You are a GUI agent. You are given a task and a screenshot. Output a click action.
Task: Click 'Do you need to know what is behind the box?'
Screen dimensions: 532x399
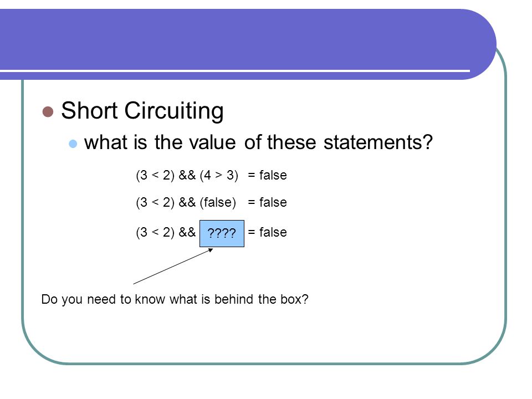point(175,300)
